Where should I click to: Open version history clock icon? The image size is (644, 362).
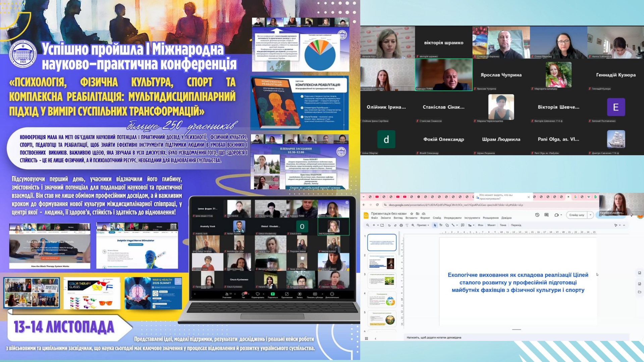537,215
